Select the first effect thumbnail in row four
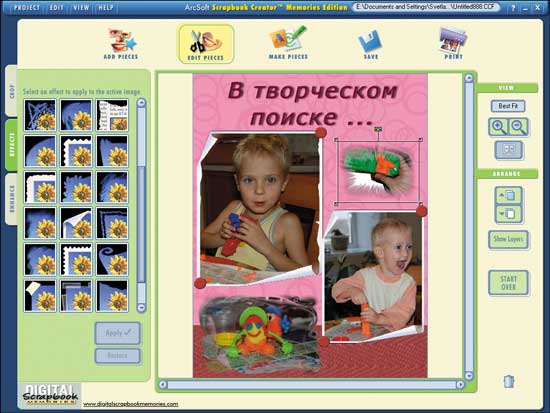 [x=40, y=224]
